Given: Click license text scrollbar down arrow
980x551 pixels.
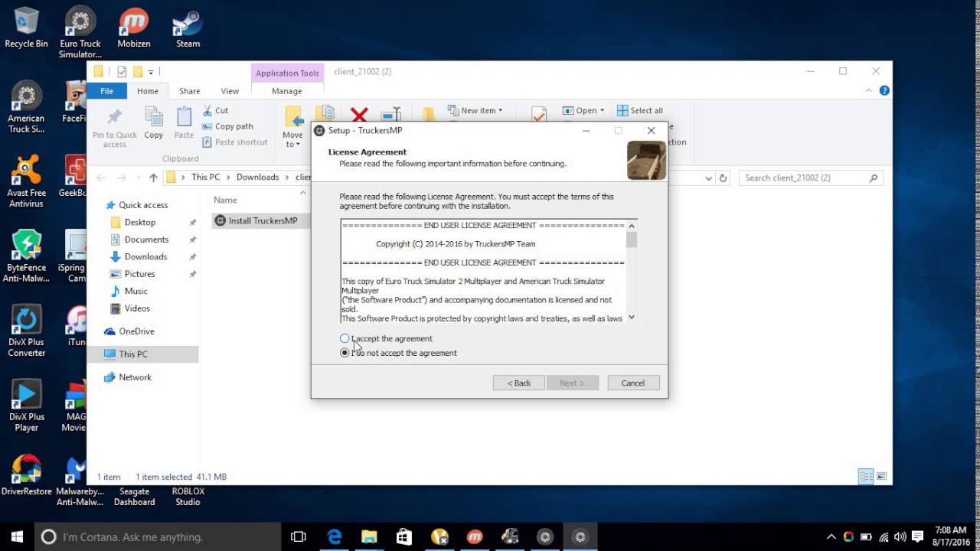Looking at the screenshot, I should [632, 317].
